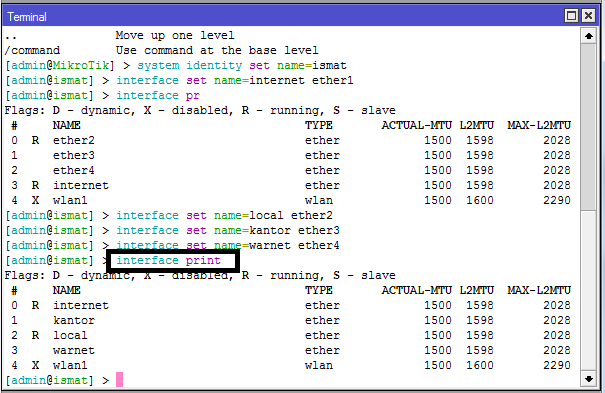This screenshot has height=393, width=605.
Task: Click 'wlan1' name in first table
Action: tap(70, 201)
